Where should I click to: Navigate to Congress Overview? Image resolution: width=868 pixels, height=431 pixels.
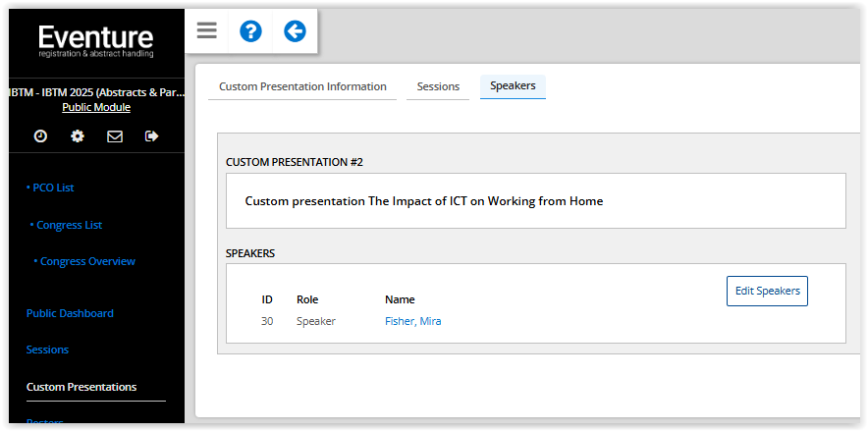pyautogui.click(x=86, y=261)
